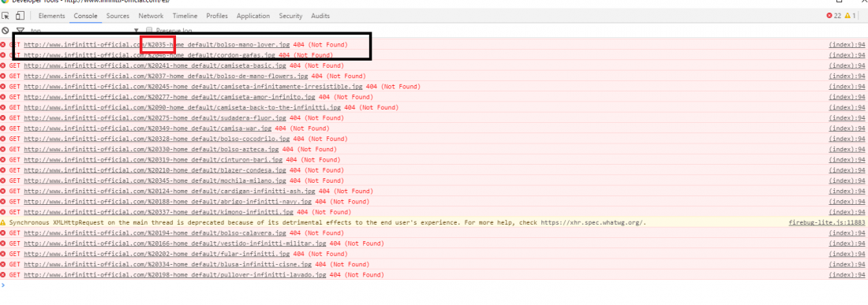The image size is (868, 305).
Task: Open (index):94 source link for kimono-infinitti.jpg row
Action: [847, 212]
